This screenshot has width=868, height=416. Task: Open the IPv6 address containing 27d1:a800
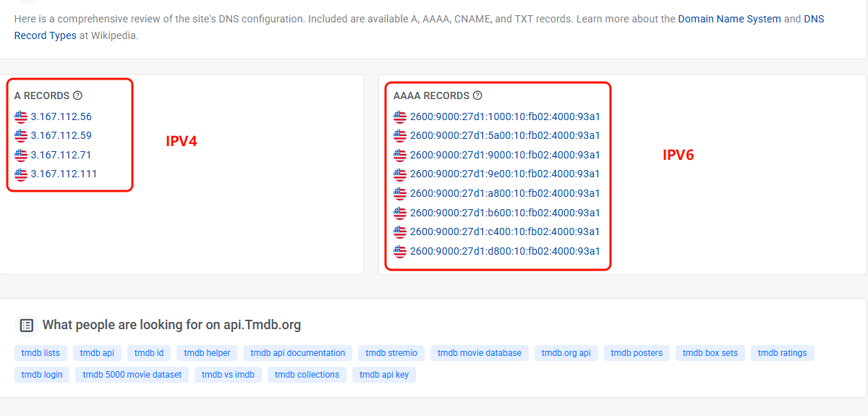point(504,193)
